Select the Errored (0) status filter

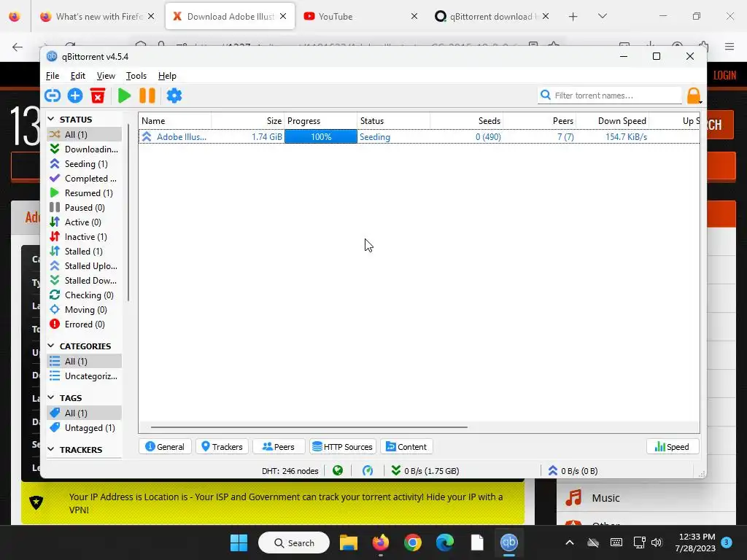(85, 324)
